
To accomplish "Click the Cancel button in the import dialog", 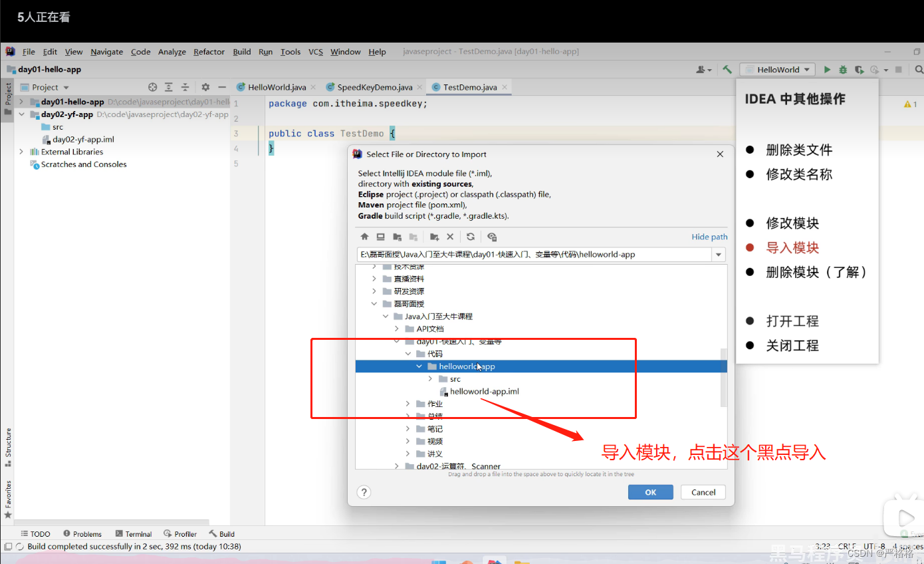I will point(703,492).
